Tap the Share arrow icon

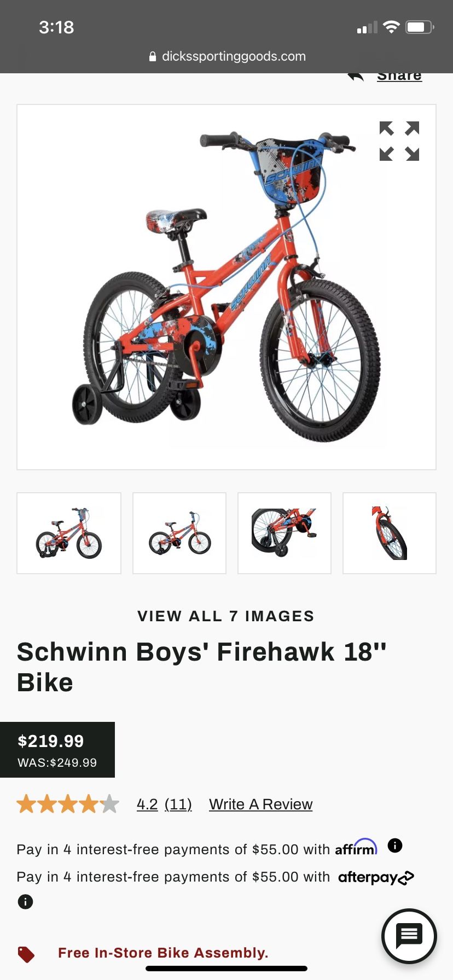356,77
